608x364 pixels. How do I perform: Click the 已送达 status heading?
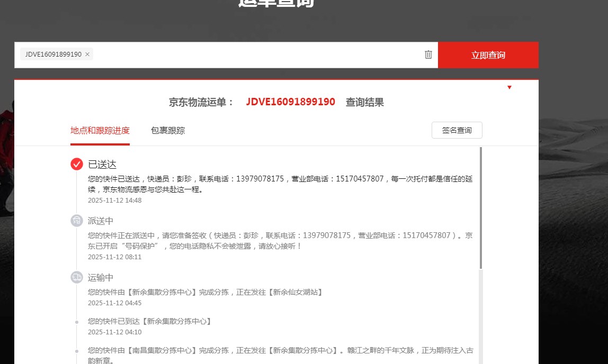[x=102, y=165]
